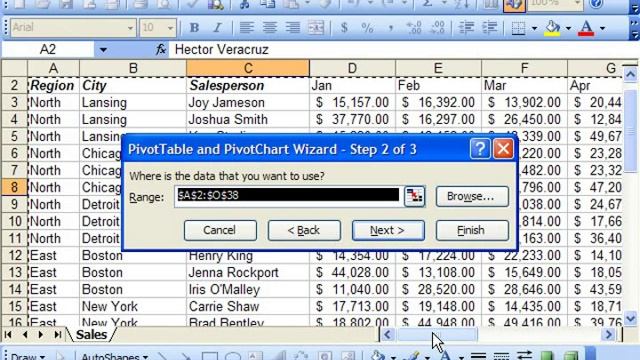Image resolution: width=640 pixels, height=360 pixels.
Task: Click cell containing Carrie Shaw
Action: [248, 307]
